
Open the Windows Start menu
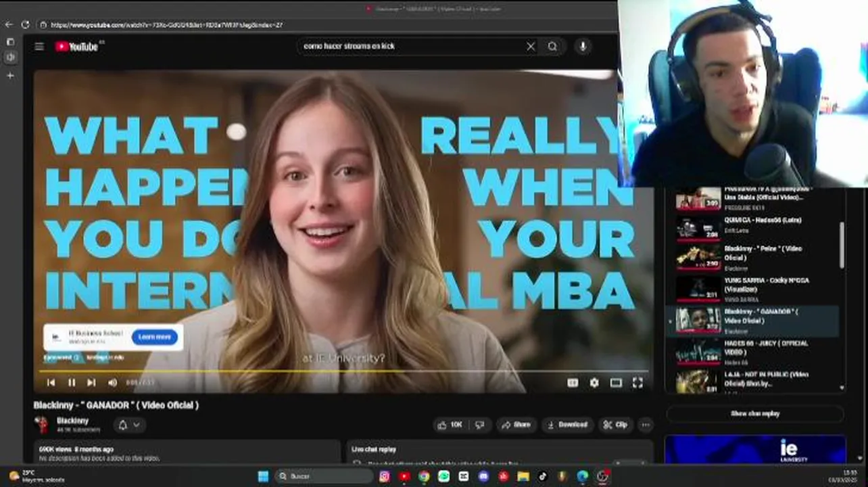click(263, 477)
